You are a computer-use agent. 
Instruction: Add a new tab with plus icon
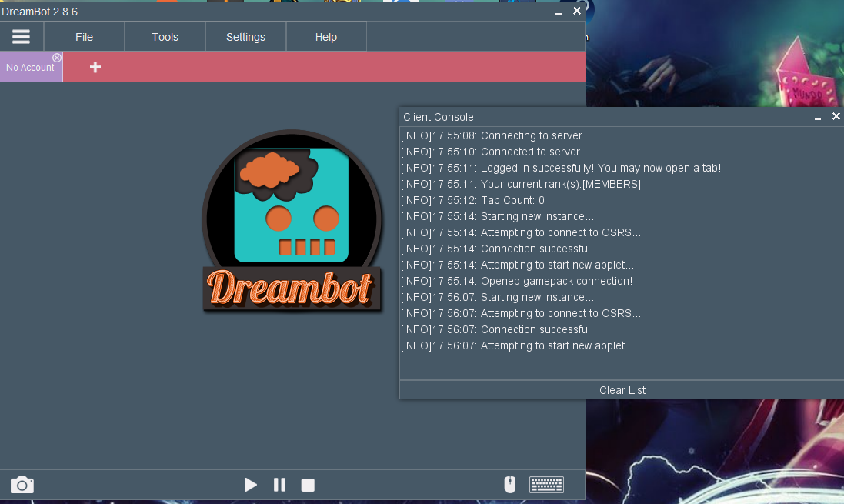tap(95, 67)
